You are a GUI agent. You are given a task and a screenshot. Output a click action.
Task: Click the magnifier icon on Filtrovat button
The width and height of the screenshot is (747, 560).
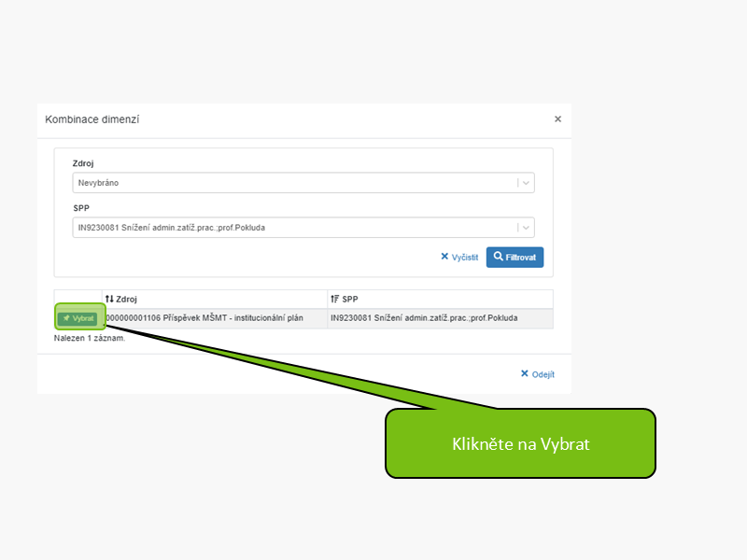tap(498, 257)
